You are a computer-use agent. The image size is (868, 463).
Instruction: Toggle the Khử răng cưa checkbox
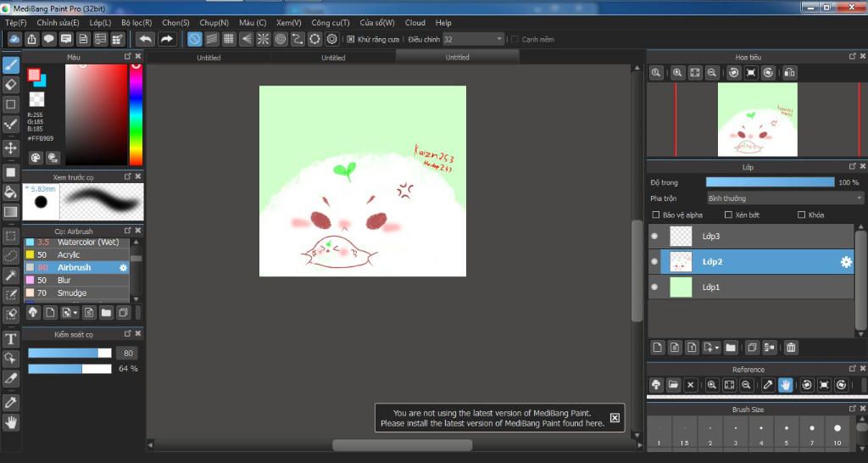point(350,39)
